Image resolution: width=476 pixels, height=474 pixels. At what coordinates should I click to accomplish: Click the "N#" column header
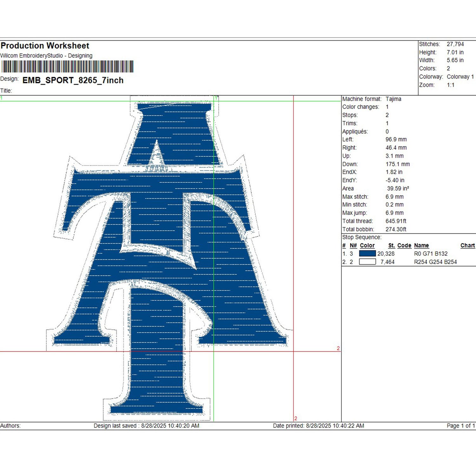point(353,246)
